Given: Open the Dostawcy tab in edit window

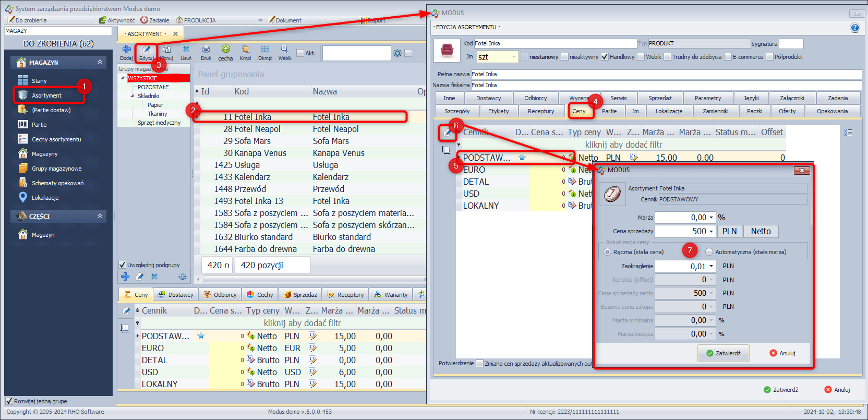Looking at the screenshot, I should (488, 98).
